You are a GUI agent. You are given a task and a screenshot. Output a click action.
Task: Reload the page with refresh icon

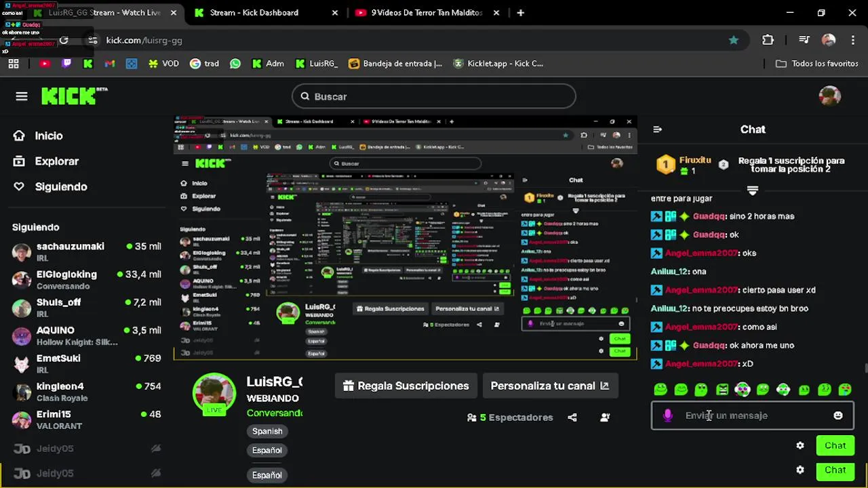64,40
